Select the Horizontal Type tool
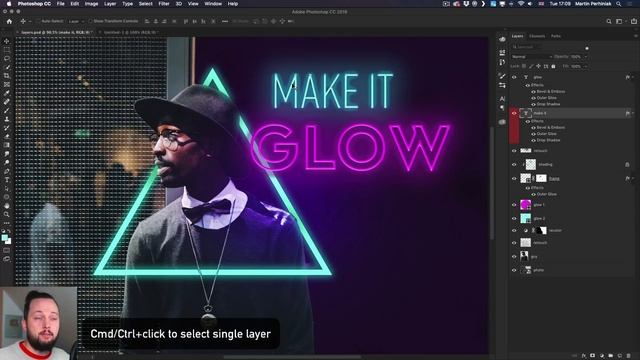Viewport: 640px width, 360px height. point(7,180)
